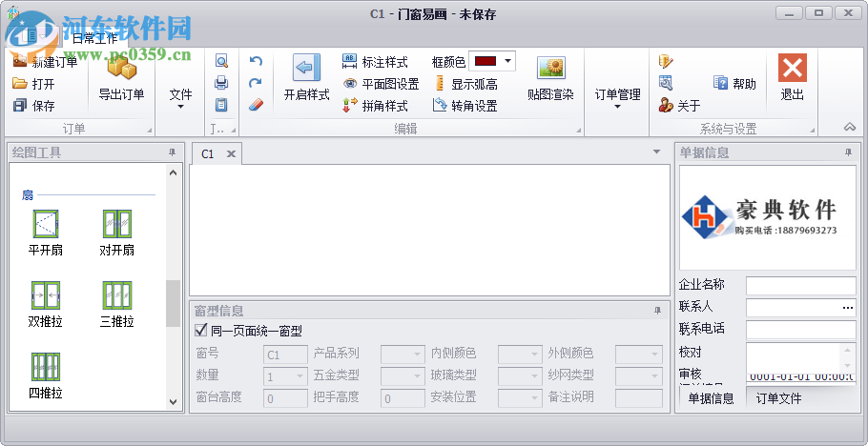This screenshot has width=868, height=446.
Task: Open the 外侧颜色 outer color combo box
Action: [639, 355]
